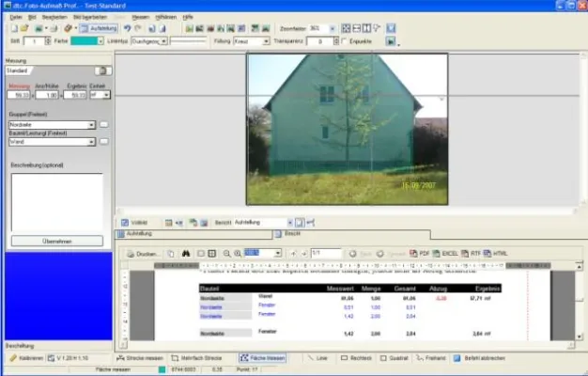Toggle the Enpunkte checkbox
588x376 pixels.
(x=344, y=41)
